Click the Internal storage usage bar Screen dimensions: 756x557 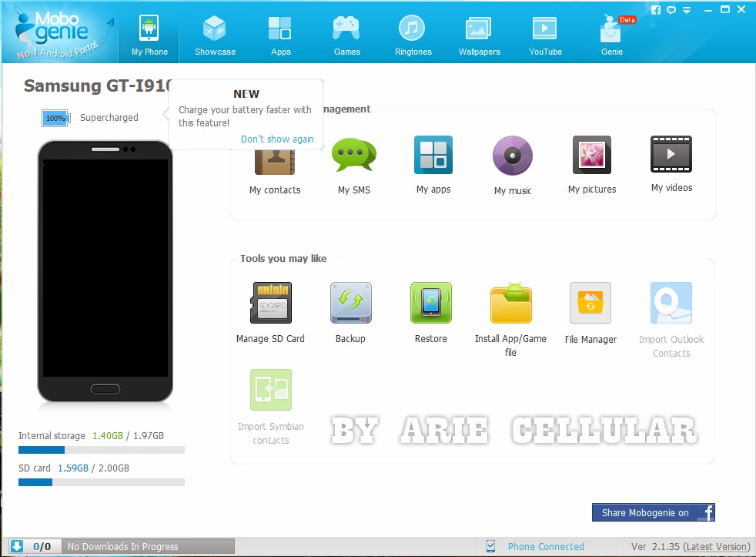[x=102, y=450]
